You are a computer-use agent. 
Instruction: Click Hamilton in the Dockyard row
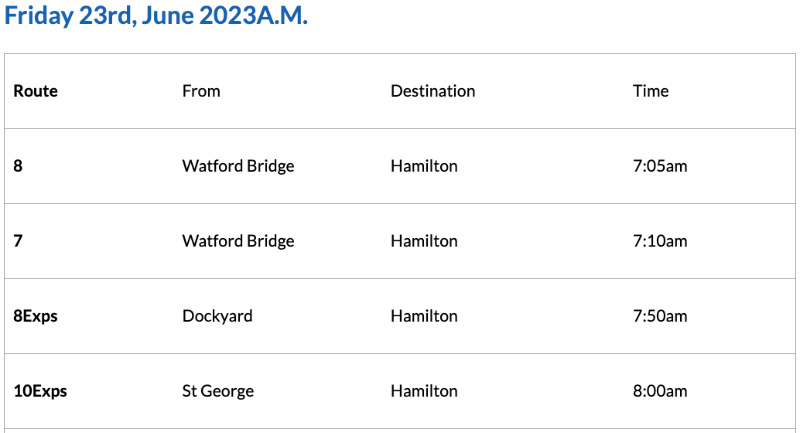(424, 316)
